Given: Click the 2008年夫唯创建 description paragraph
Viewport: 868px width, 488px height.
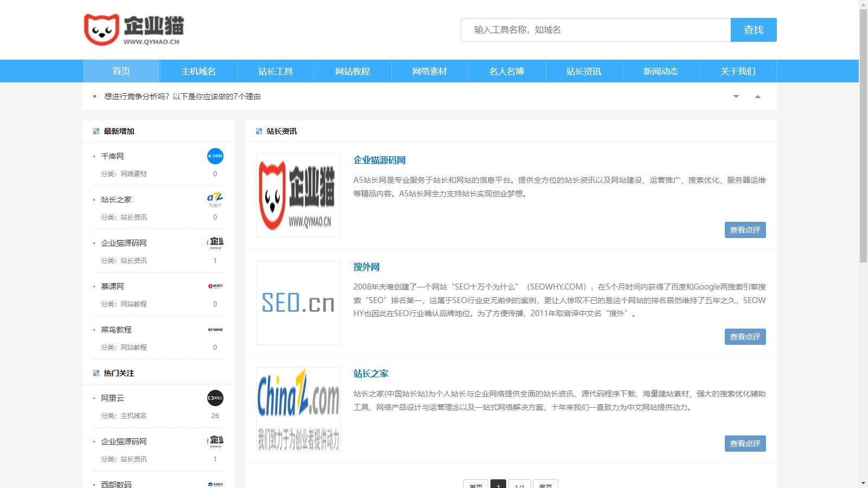Looking at the screenshot, I should tap(559, 300).
